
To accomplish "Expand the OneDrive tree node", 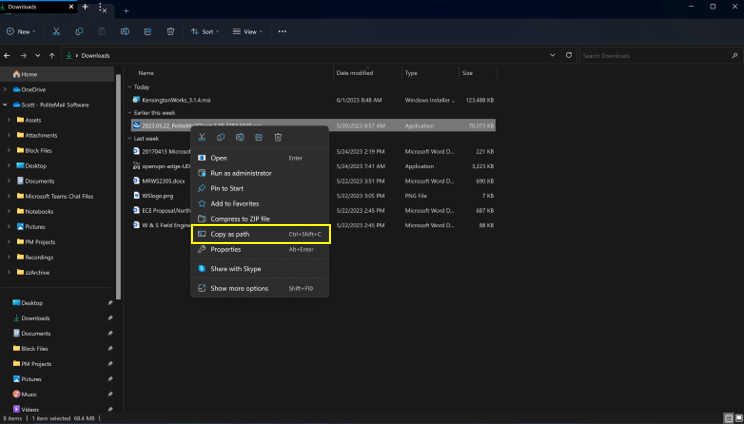I will [x=6, y=89].
